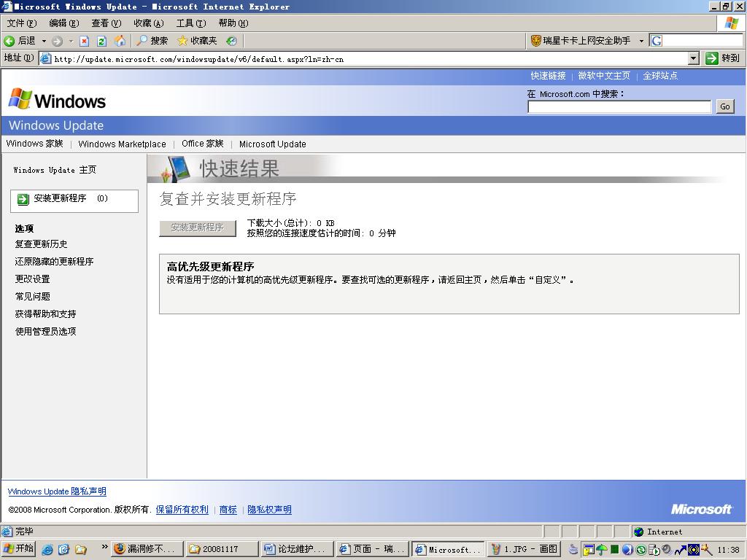Click the taskbar clock showing 11:38

(x=729, y=550)
